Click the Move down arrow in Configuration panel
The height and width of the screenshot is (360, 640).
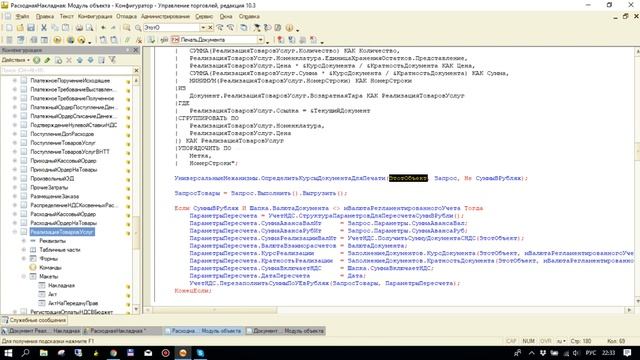coord(90,60)
